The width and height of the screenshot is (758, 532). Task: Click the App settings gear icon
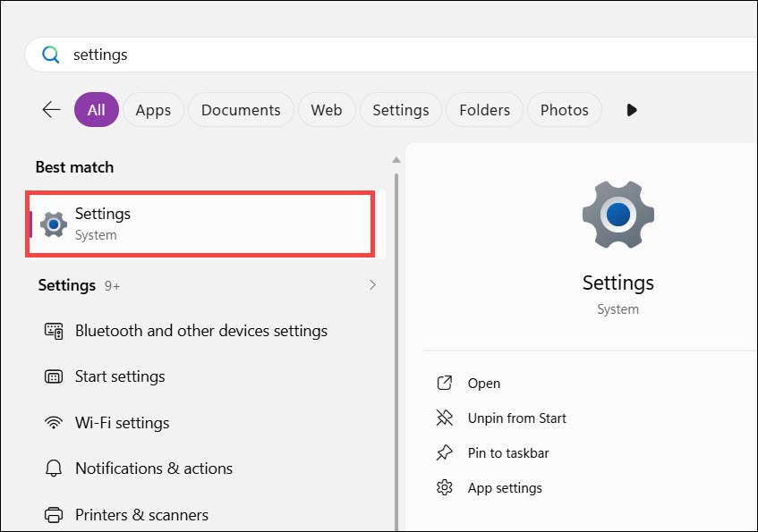[x=444, y=487]
